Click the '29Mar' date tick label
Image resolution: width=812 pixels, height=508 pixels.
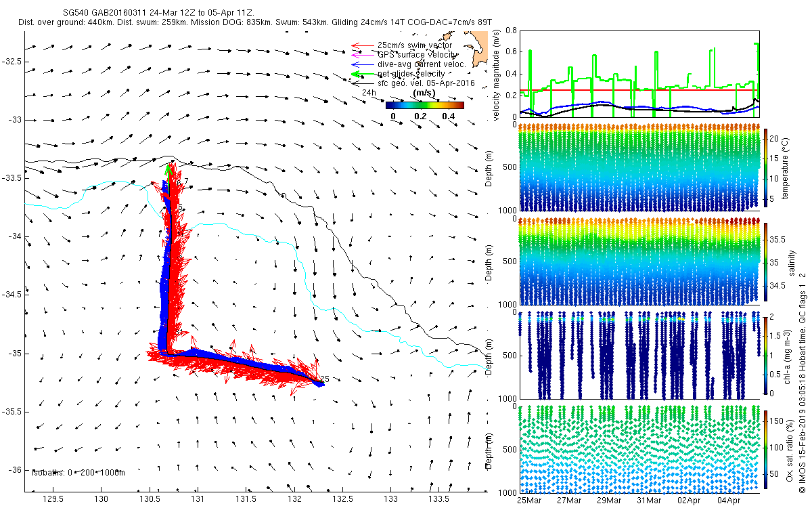click(x=609, y=501)
